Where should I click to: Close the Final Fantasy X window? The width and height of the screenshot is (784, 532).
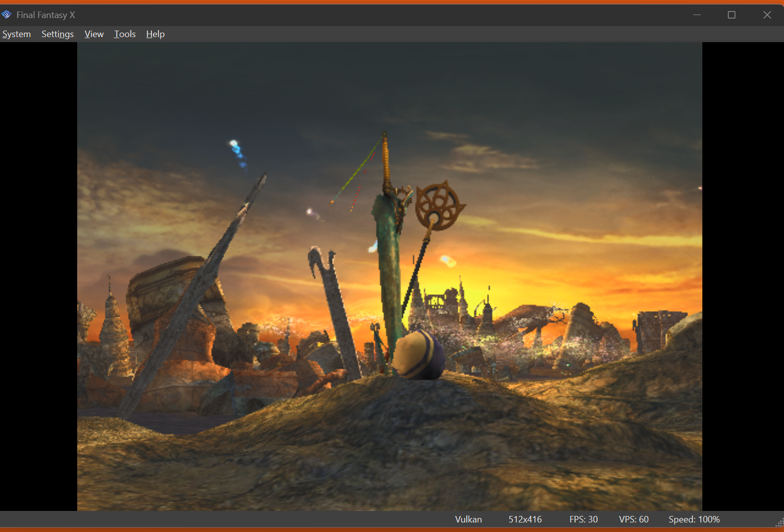[x=767, y=15]
